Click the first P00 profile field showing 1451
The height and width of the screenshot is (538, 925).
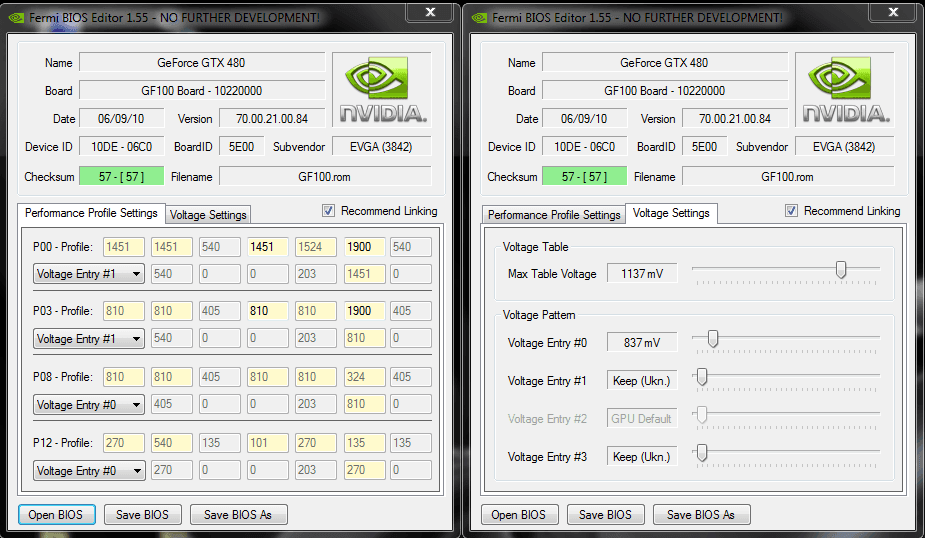[123, 247]
